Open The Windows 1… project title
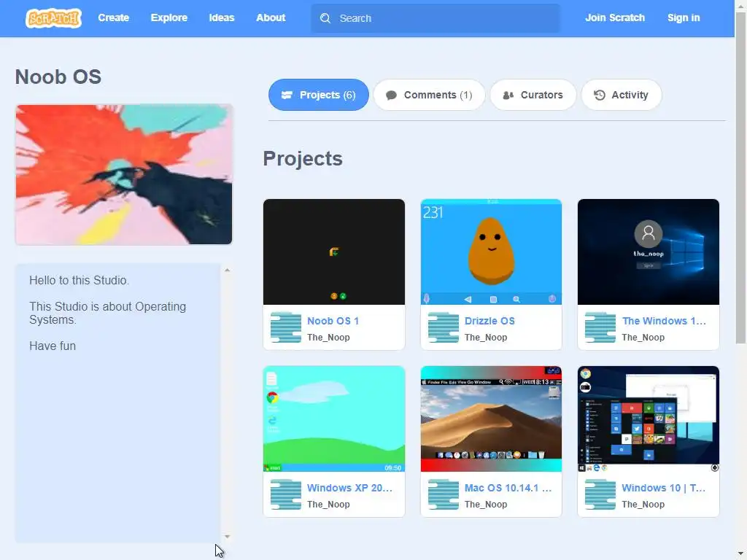Viewport: 747px width, 560px height. pos(664,321)
